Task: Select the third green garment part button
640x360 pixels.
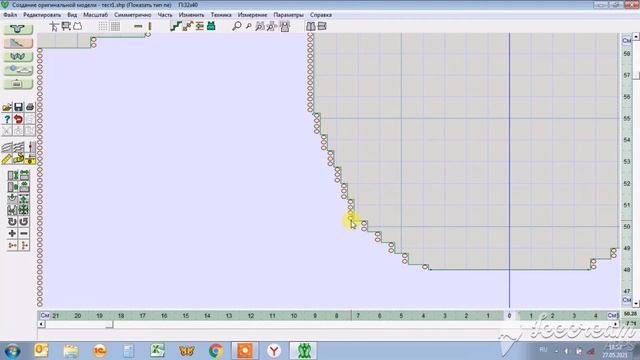Action: pyautogui.click(x=18, y=56)
